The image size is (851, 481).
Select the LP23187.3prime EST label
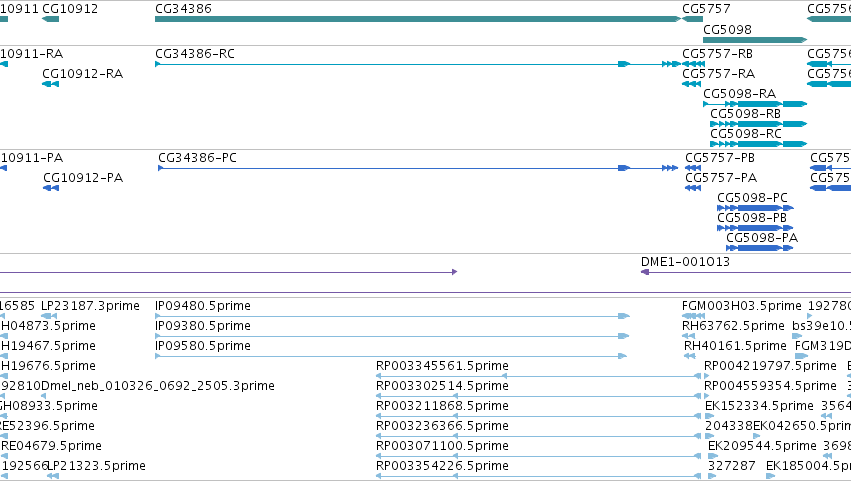tap(91, 306)
